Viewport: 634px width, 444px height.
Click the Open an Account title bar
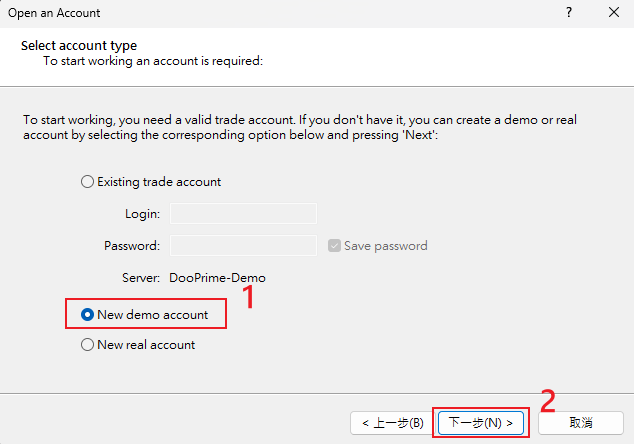[x=54, y=13]
